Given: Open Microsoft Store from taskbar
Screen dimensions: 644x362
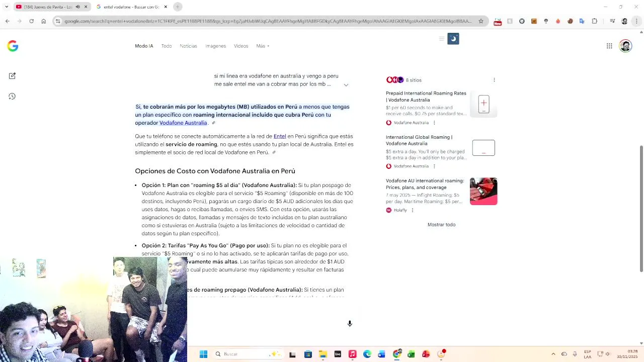Looking at the screenshot, I should click(308, 354).
